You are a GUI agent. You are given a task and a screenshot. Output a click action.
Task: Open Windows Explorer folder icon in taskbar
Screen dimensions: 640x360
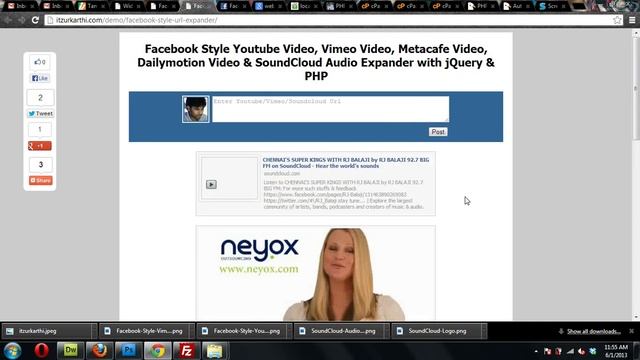pyautogui.click(x=215, y=351)
